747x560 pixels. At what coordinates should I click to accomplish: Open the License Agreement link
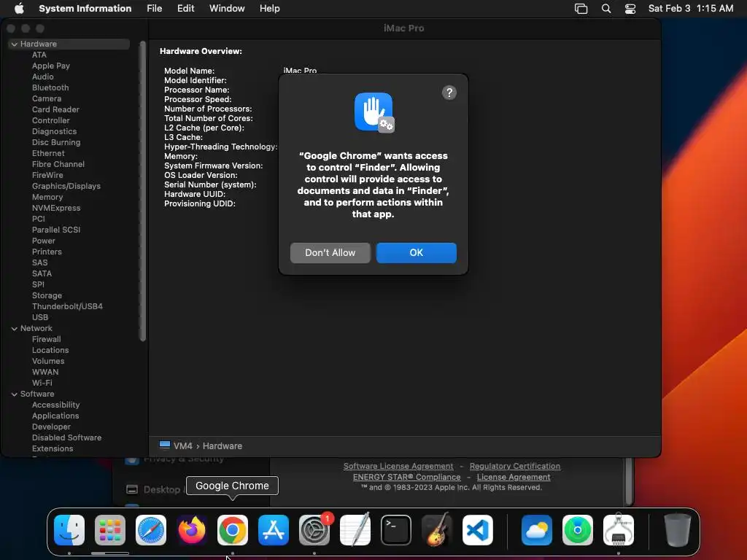(514, 477)
